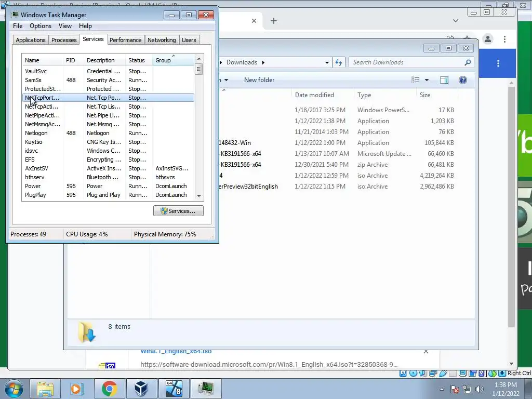
Task: Open a new Chrome tab with plus button
Action: (274, 21)
